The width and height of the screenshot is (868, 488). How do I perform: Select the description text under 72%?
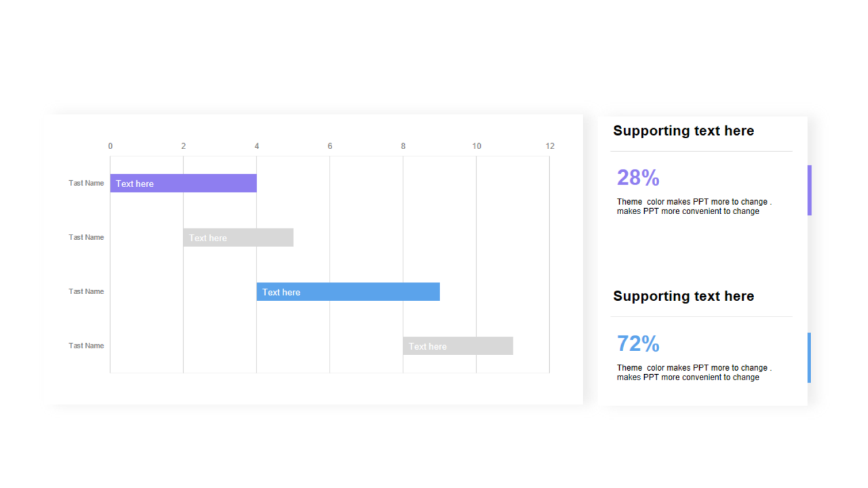[694, 373]
